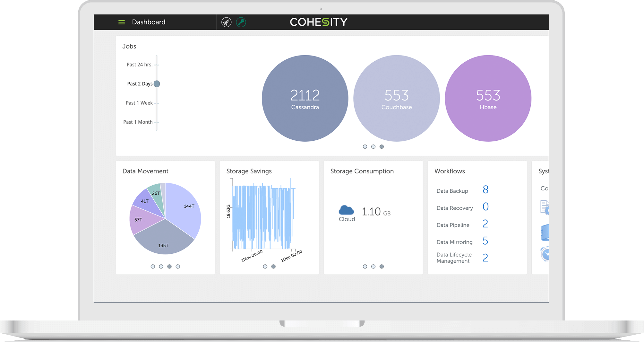Image resolution: width=644 pixels, height=342 pixels.
Task: Select second Data Movement page dot
Action: (x=161, y=267)
